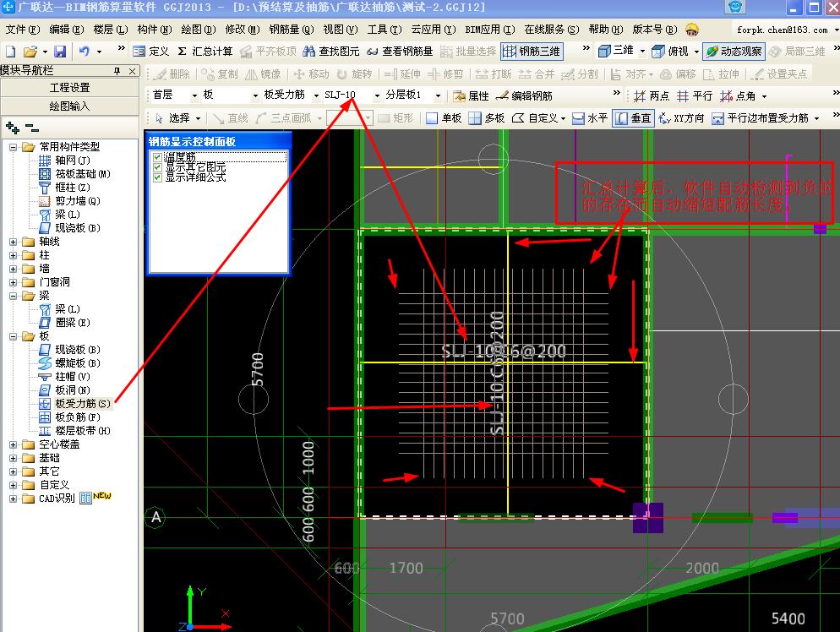This screenshot has height=632, width=840.
Task: Toggle the 动态观察 orbit tool
Action: tap(734, 52)
